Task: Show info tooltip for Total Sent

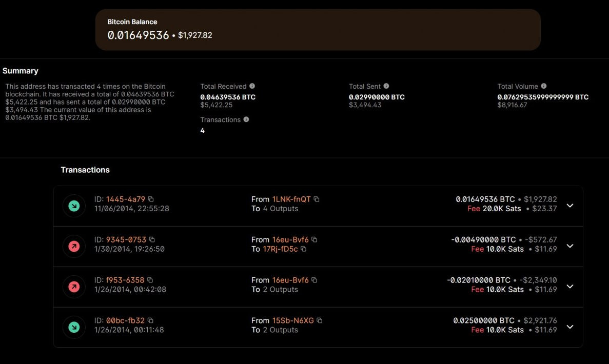Action: pos(386,86)
